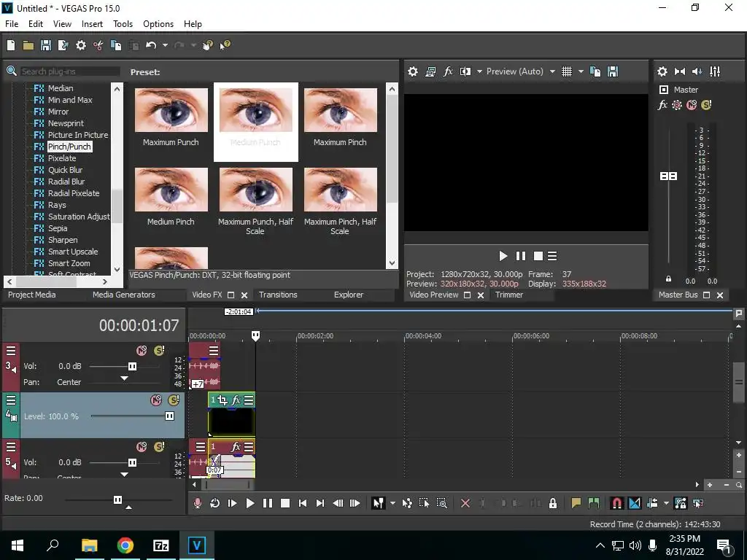Insert a marker with the flag icon

pos(576,503)
